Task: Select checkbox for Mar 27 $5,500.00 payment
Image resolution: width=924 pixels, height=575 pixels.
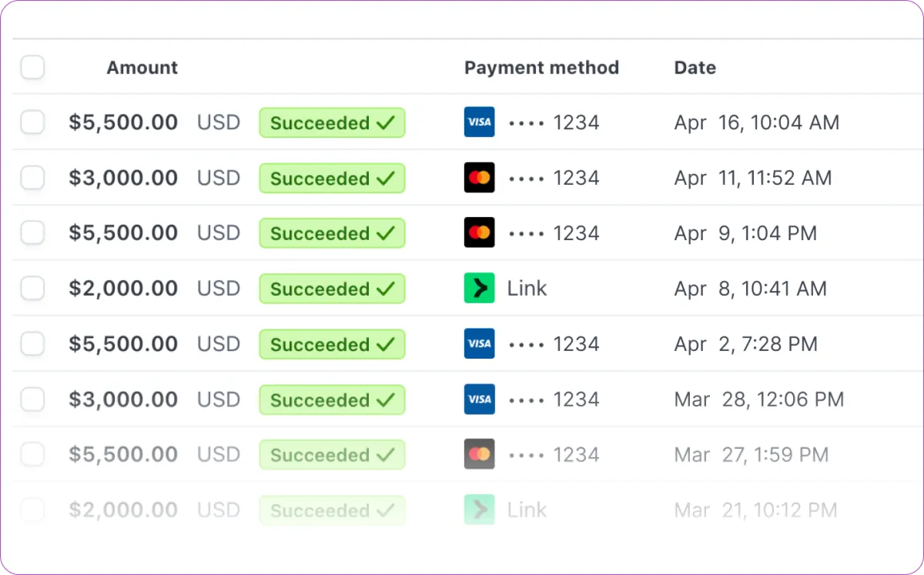Action: [x=32, y=455]
